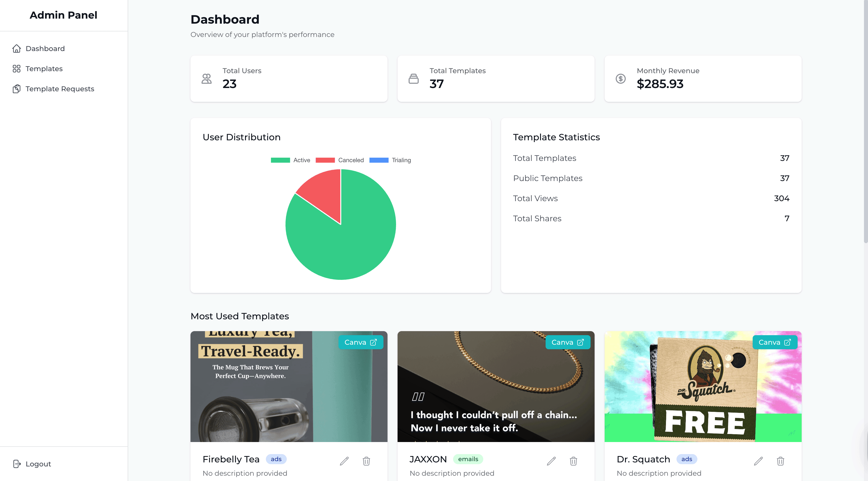The image size is (868, 481).
Task: Click the Dr. Squatch template thumbnail
Action: pyautogui.click(x=703, y=386)
